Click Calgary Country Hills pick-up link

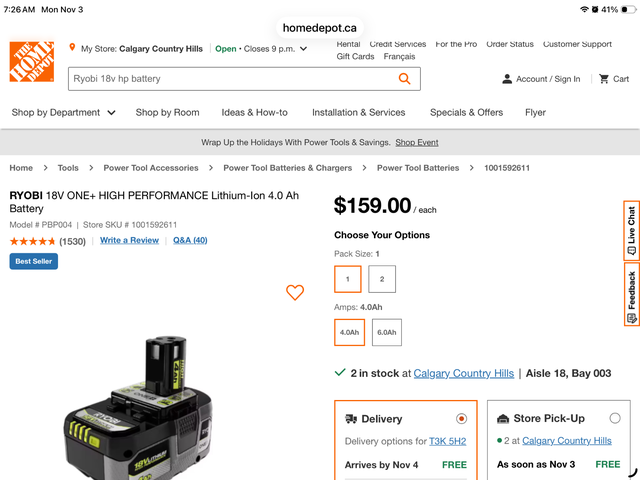pyautogui.click(x=567, y=441)
